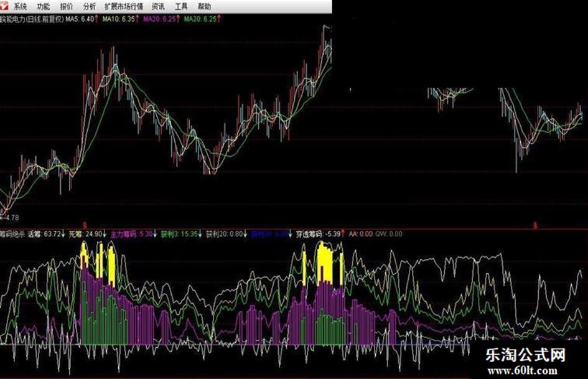Screen dimensions: 588x379
Task: Open the 报价 menu
Action: point(67,6)
